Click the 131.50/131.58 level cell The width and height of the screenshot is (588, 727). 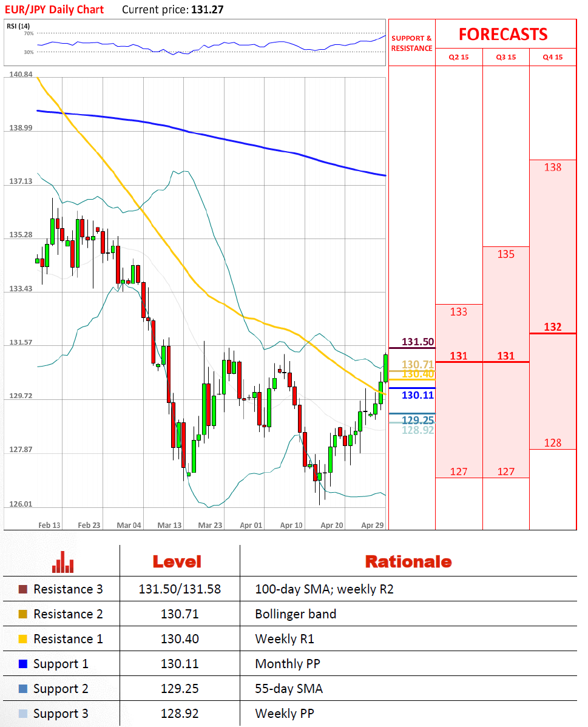180,589
